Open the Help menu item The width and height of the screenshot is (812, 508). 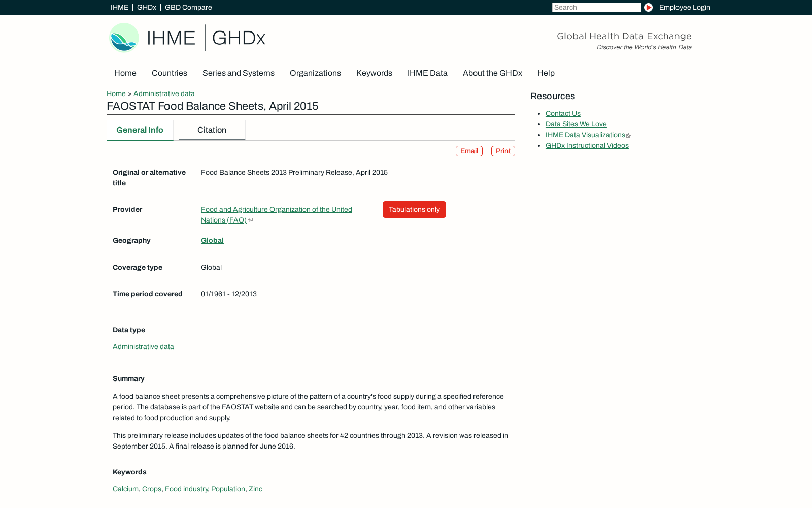[x=546, y=73]
